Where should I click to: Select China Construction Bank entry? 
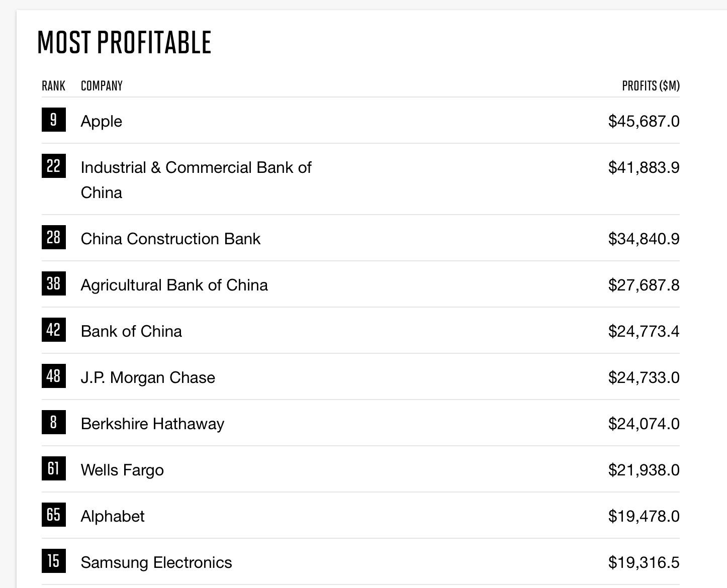coord(170,239)
